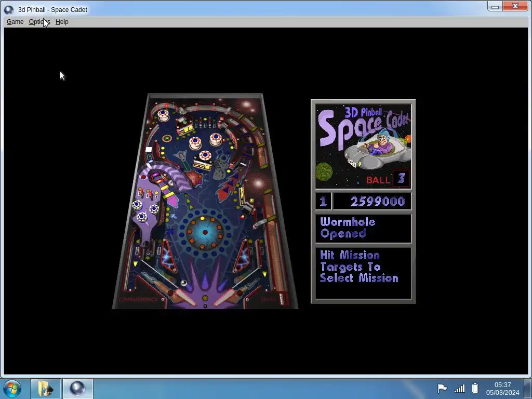
Task: Click the top-left red bumper
Action: coord(163,115)
